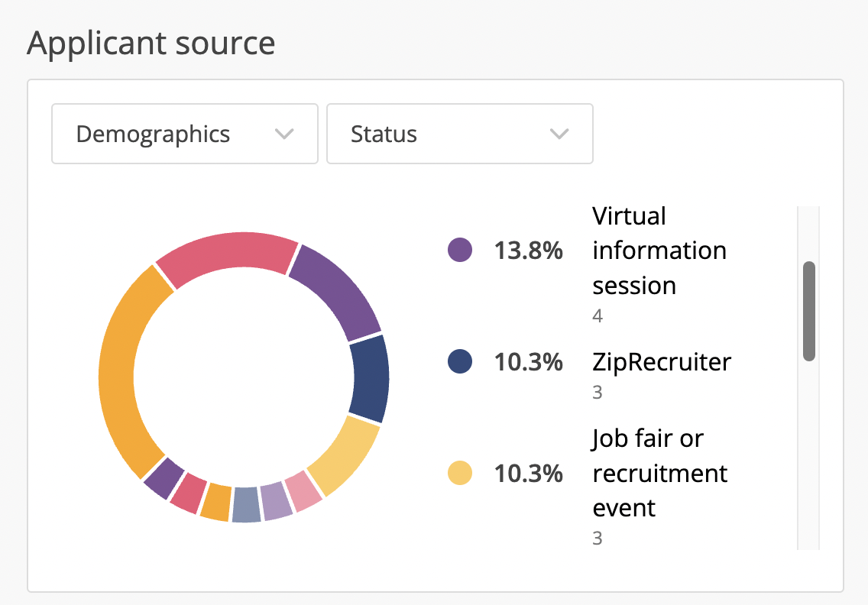This screenshot has width=868, height=605.
Task: Click the yellow Job fair legend dot
Action: pyautogui.click(x=459, y=474)
